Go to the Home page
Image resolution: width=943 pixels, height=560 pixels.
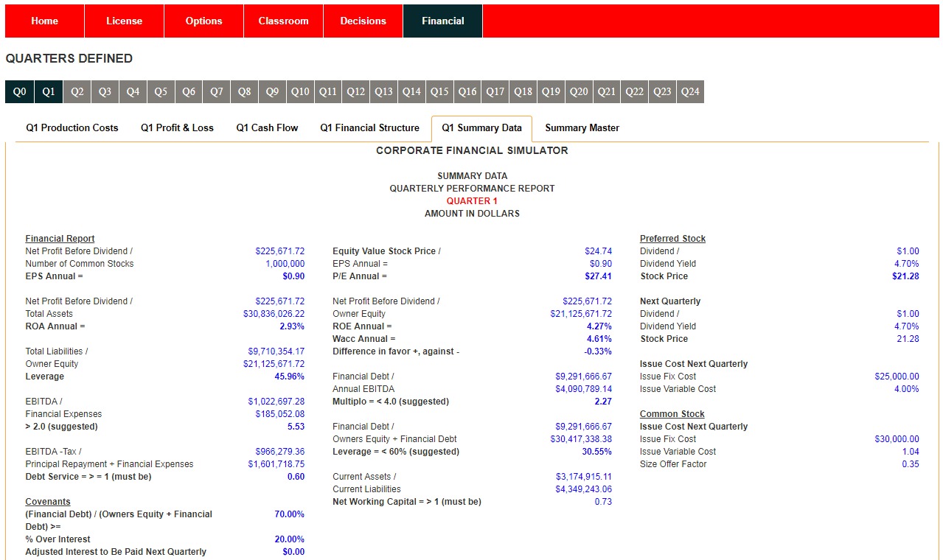(x=44, y=21)
